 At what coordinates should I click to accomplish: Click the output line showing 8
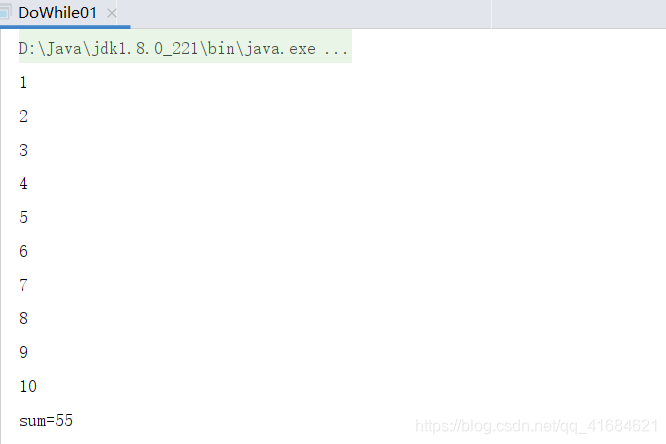point(23,318)
